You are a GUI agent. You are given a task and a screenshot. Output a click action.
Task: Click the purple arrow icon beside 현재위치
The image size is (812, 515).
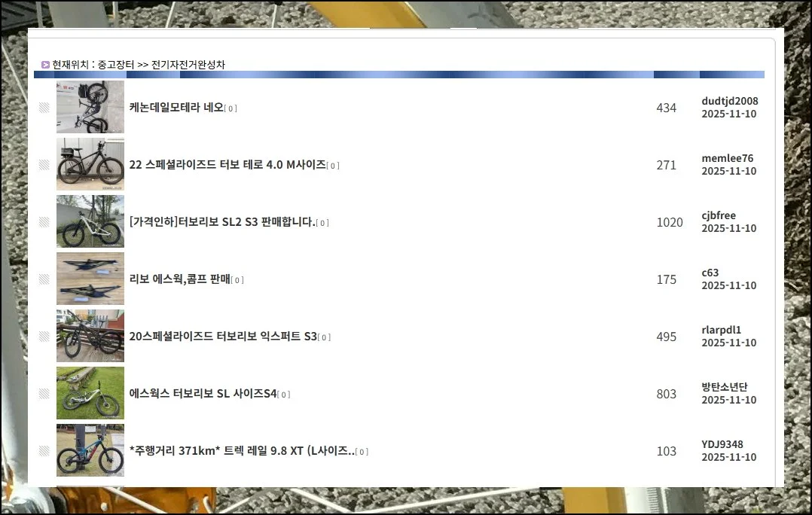pyautogui.click(x=45, y=65)
